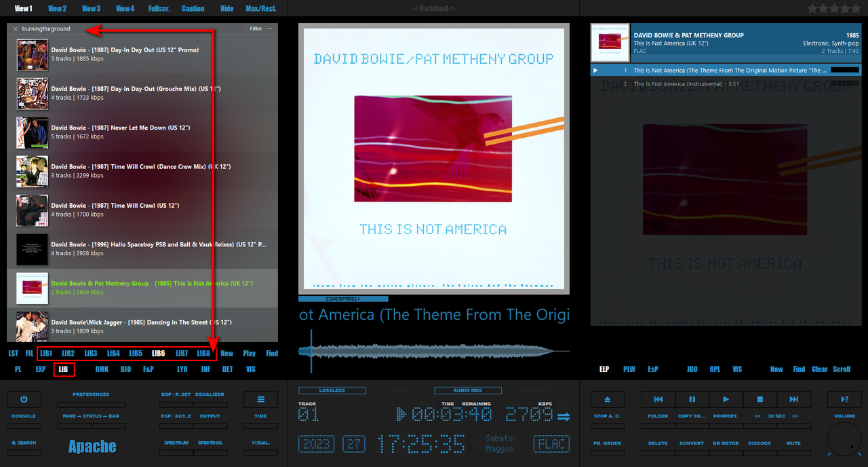Image resolution: width=868 pixels, height=467 pixels.
Task: Toggle the bar under SPECTRUM
Action: [176, 453]
